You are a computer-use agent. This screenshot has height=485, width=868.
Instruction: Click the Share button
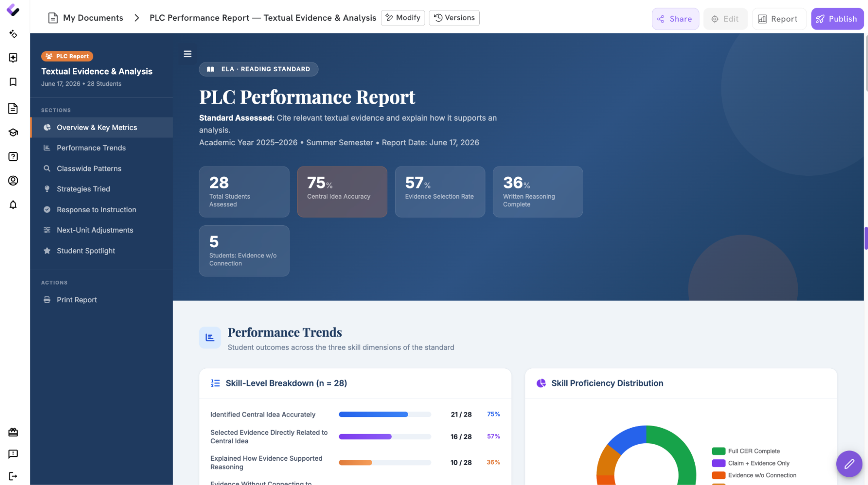(675, 19)
